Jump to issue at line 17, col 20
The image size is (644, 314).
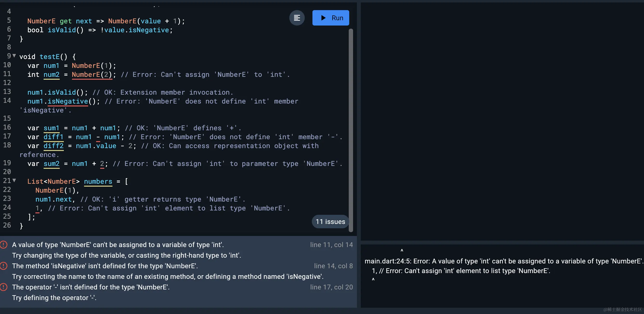[x=331, y=287]
